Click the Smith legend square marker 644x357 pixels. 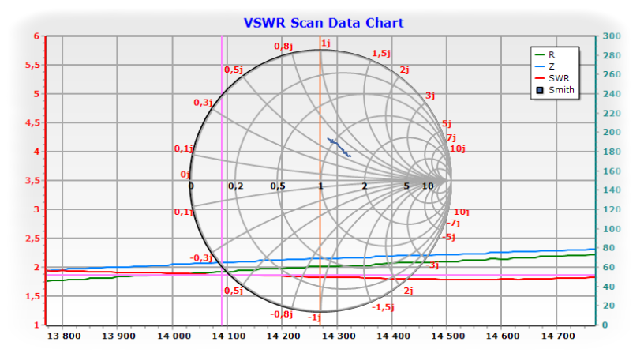[x=540, y=90]
